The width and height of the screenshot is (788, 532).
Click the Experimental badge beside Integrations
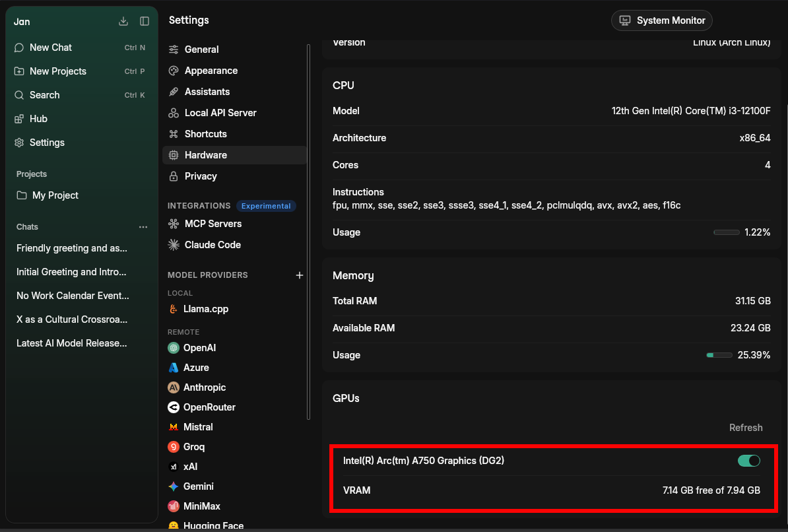click(x=266, y=206)
